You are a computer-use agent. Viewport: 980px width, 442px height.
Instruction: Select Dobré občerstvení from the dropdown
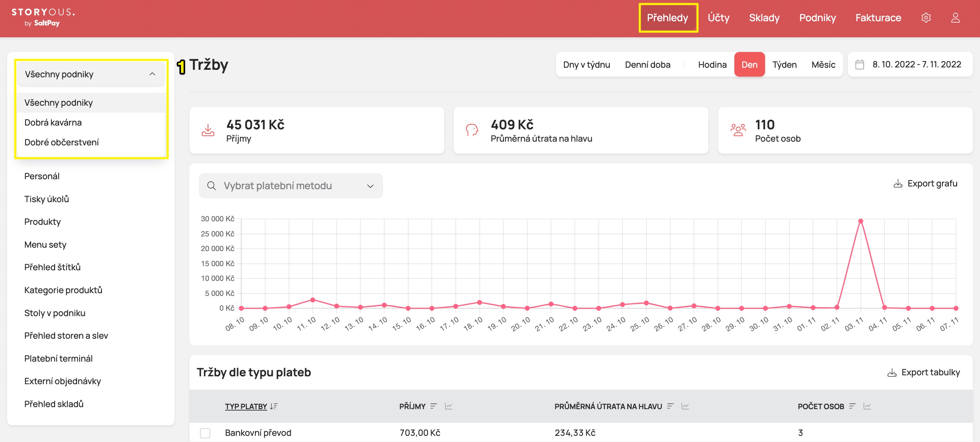91,142
